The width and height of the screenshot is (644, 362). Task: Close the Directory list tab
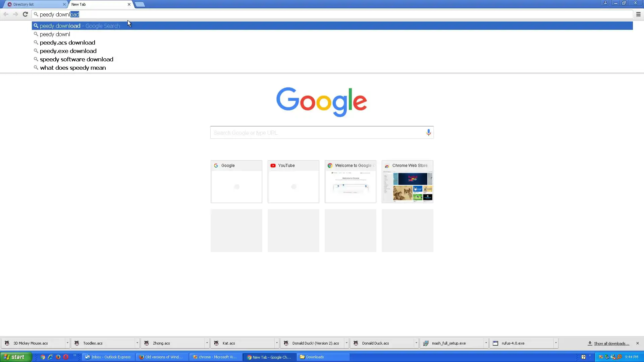(x=64, y=4)
